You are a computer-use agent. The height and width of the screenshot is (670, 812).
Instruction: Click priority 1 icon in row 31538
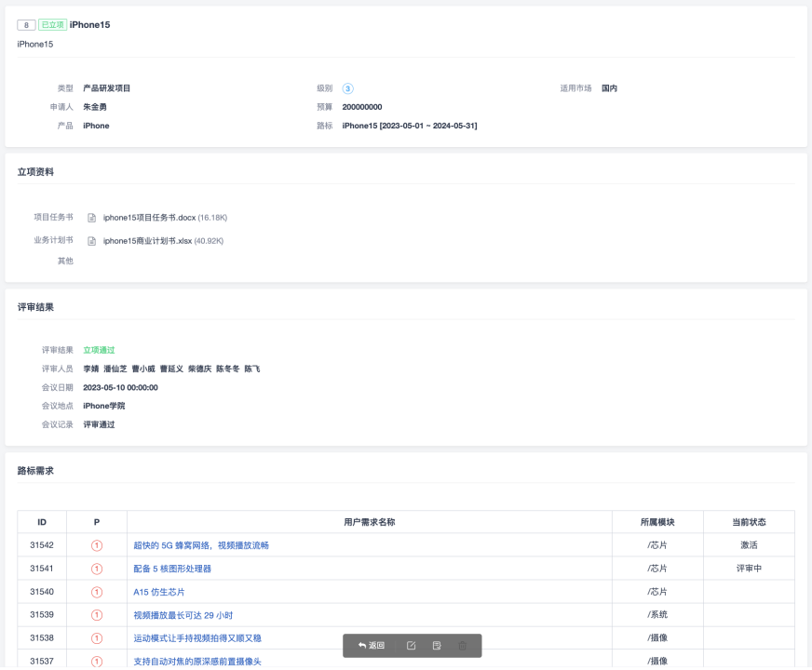point(97,638)
